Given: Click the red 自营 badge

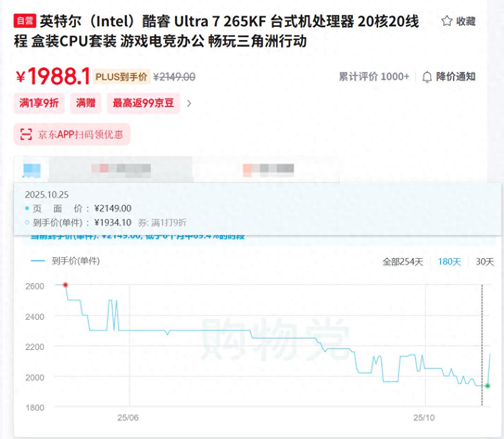Looking at the screenshot, I should click(25, 21).
